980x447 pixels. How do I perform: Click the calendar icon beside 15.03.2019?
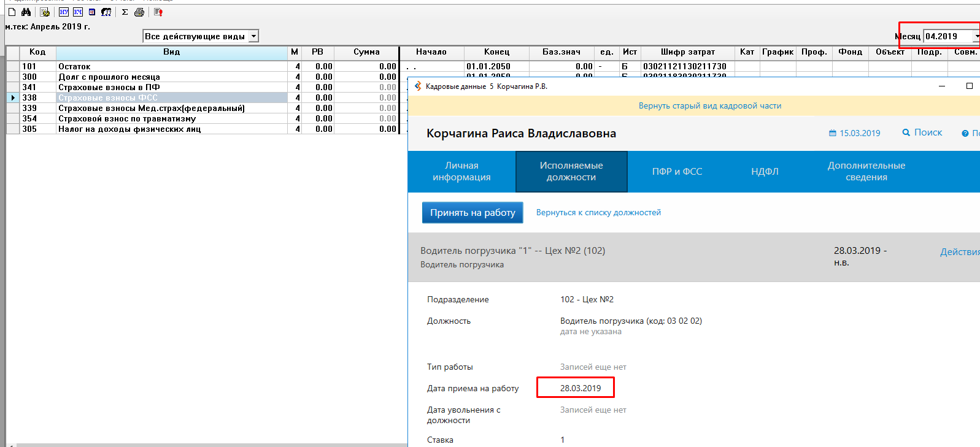(833, 133)
